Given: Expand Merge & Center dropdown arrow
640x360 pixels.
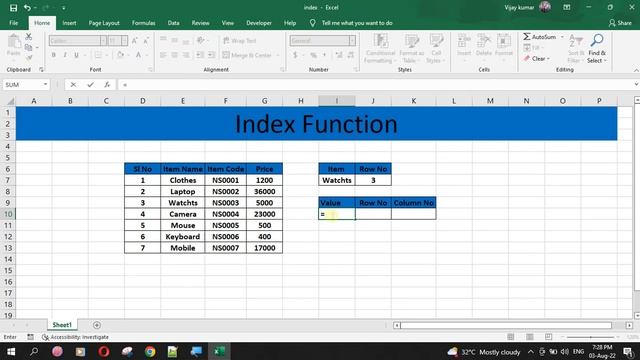Looking at the screenshot, I should (x=278, y=55).
